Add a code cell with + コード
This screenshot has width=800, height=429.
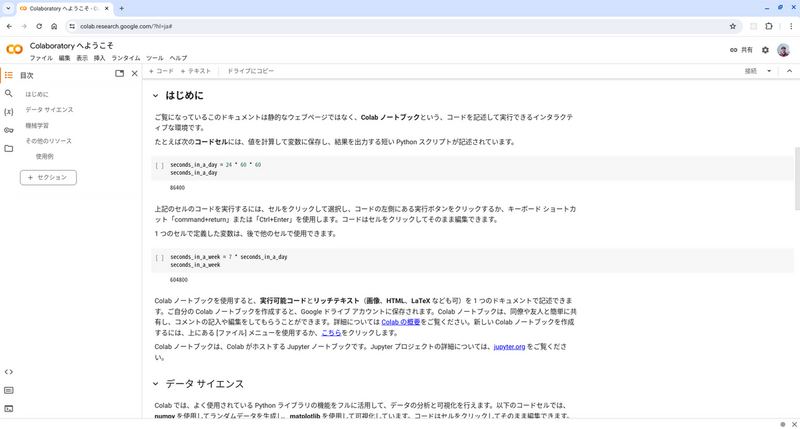(x=161, y=71)
